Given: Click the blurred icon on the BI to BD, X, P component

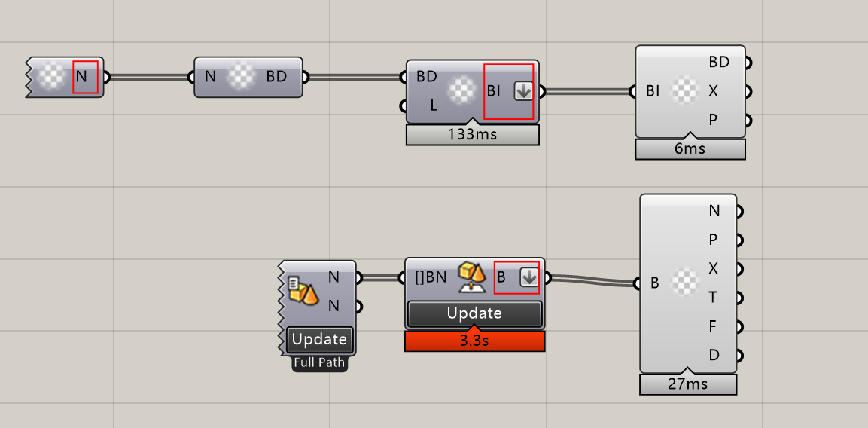Looking at the screenshot, I should click(685, 91).
